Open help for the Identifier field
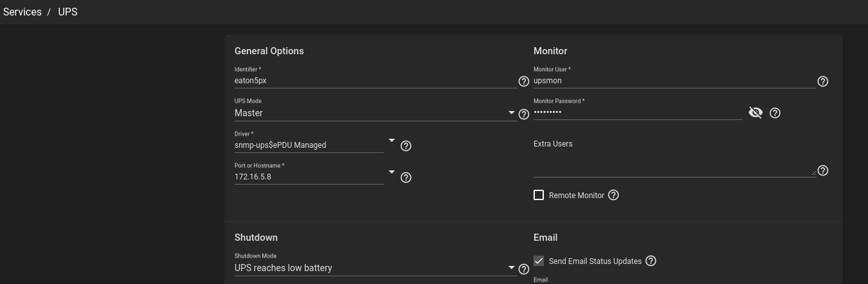Image resolution: width=868 pixels, height=284 pixels. tap(524, 81)
